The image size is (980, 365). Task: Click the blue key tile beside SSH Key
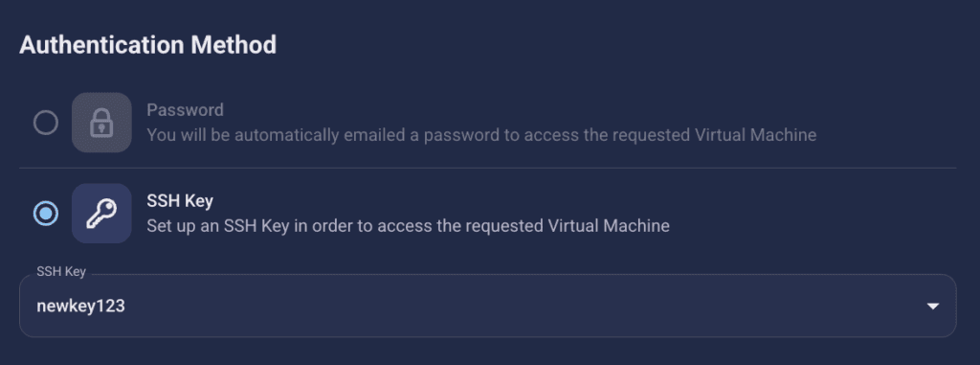[101, 214]
